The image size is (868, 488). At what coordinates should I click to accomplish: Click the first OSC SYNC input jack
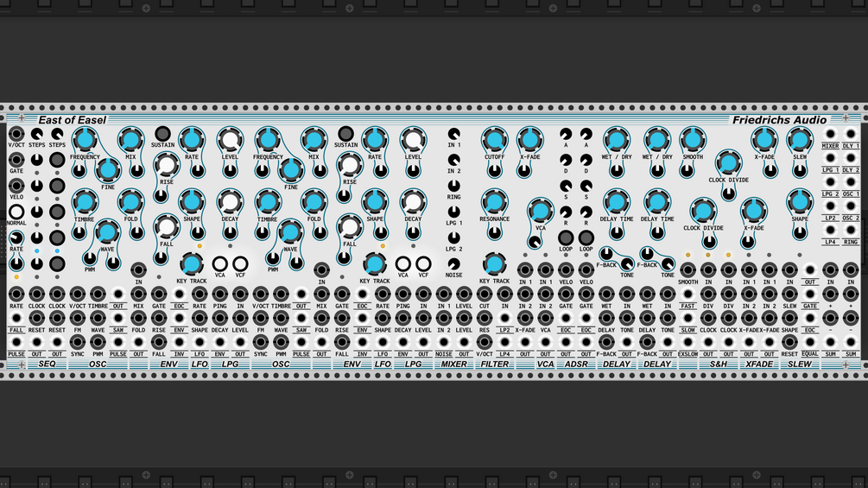pyautogui.click(x=78, y=342)
